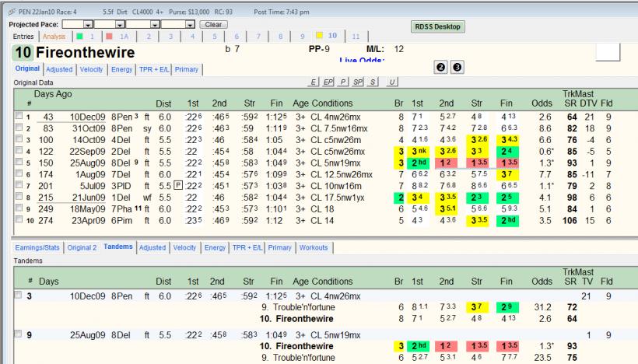This screenshot has height=364, width=638.
Task: Check the box for row 2, 31Oct09
Action: (x=19, y=128)
